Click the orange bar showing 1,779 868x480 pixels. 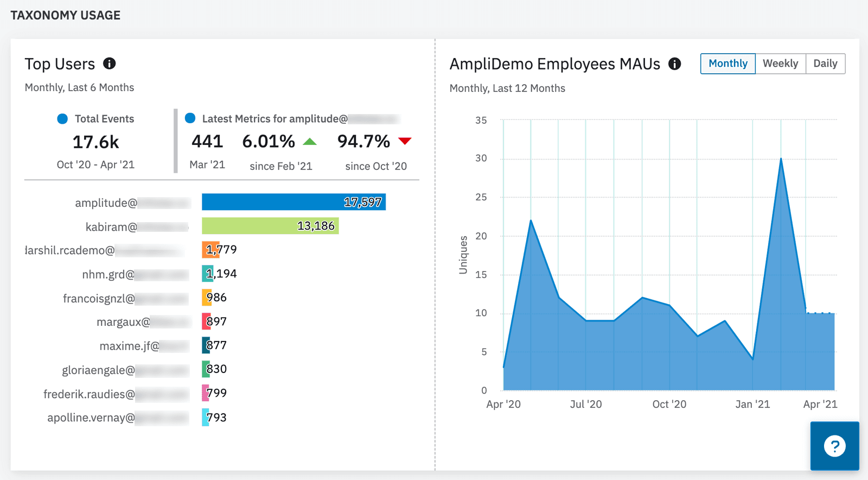tap(209, 250)
